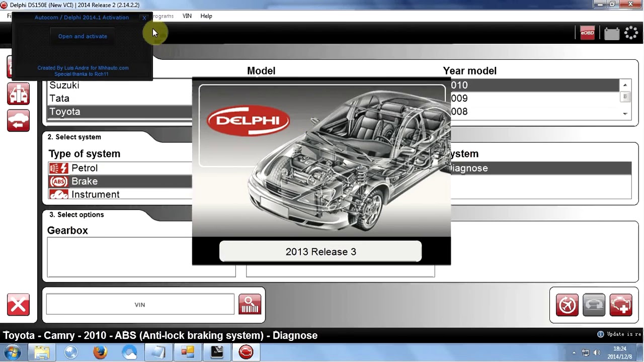Click the year model scrollbar thumb

tap(625, 97)
